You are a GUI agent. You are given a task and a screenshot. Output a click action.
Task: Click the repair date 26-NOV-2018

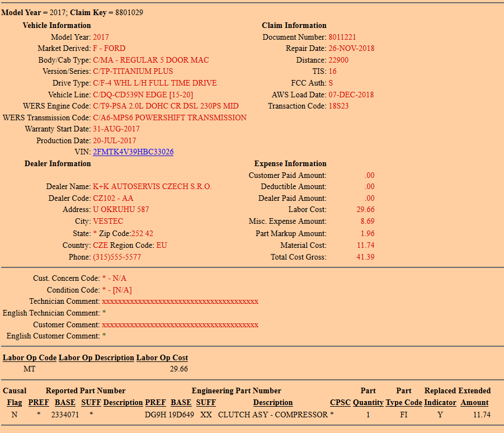(351, 49)
